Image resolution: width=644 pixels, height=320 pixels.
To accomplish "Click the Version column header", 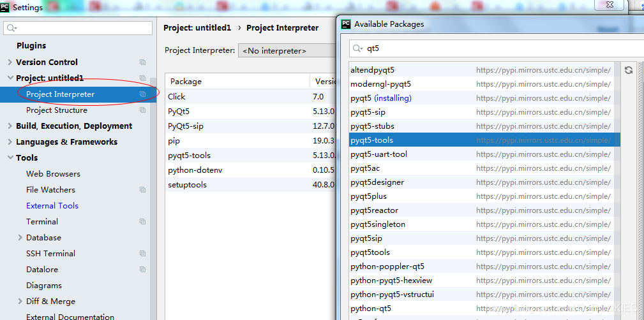I will pos(323,81).
